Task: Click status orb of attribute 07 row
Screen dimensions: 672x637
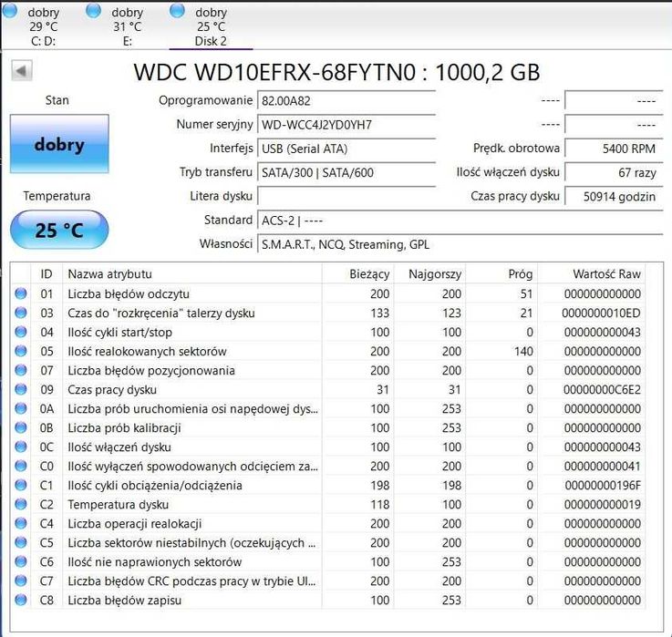Action: tap(21, 370)
